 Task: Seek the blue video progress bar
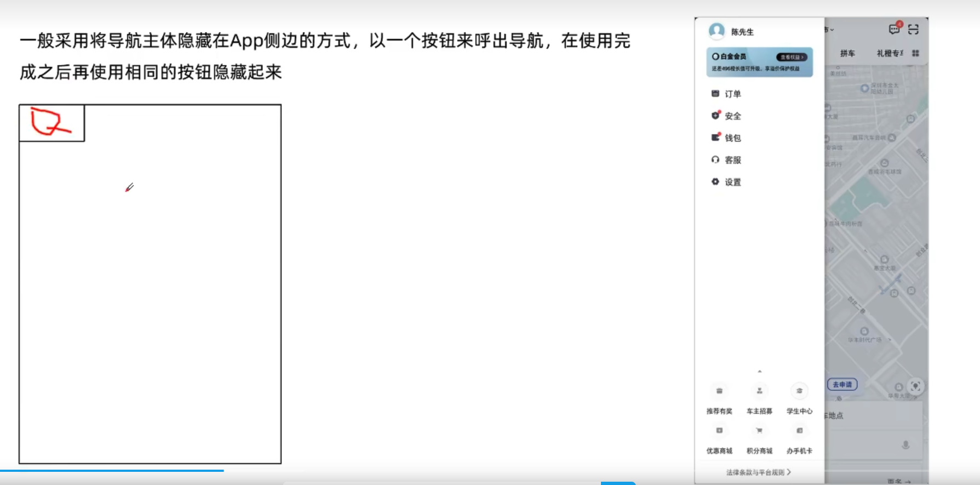[112, 470]
